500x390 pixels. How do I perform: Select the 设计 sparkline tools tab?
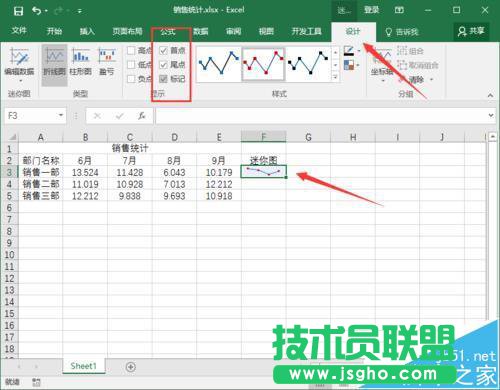(x=353, y=32)
